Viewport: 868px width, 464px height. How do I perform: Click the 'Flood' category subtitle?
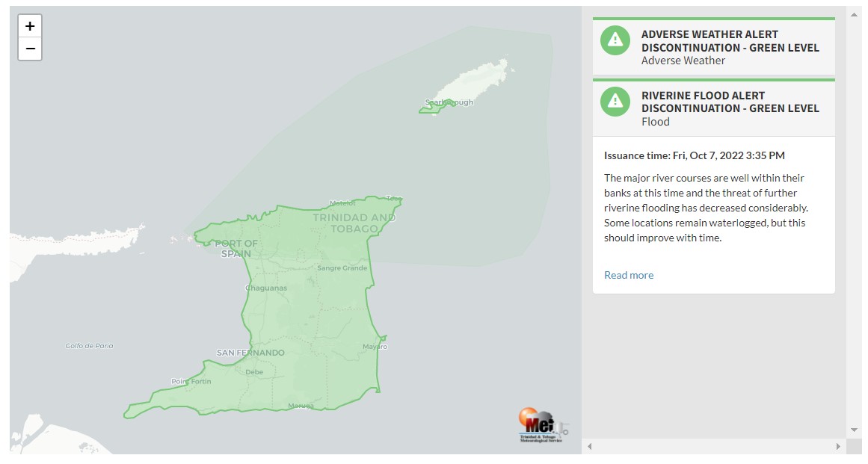pos(656,122)
